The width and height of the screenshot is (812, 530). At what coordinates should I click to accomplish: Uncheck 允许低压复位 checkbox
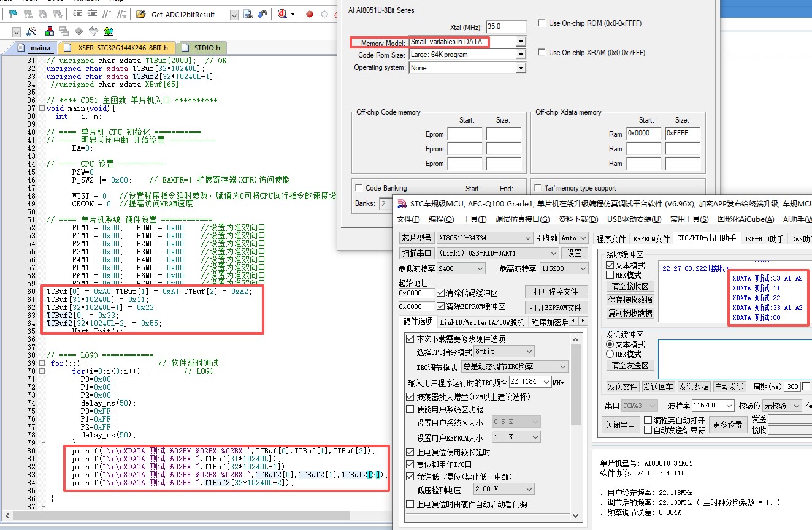(x=410, y=476)
